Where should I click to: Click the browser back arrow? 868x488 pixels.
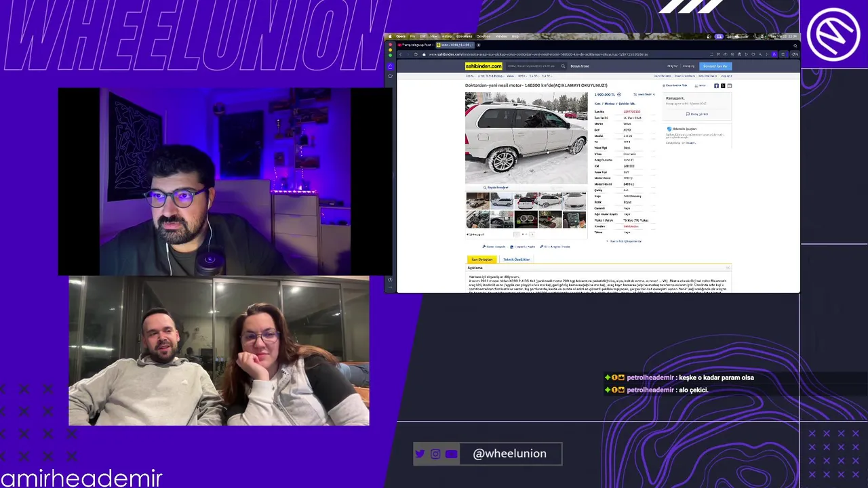[x=400, y=54]
